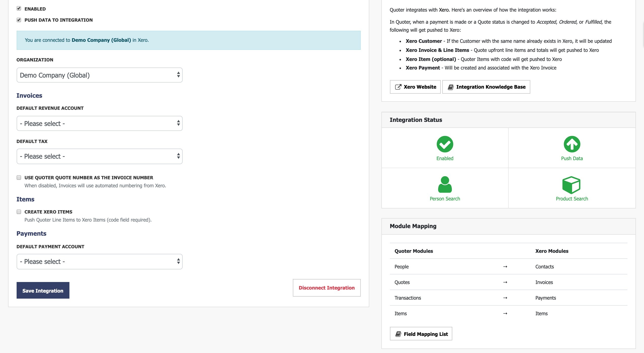
Task: Click the book icon on Integration Knowledge Base
Action: [451, 87]
